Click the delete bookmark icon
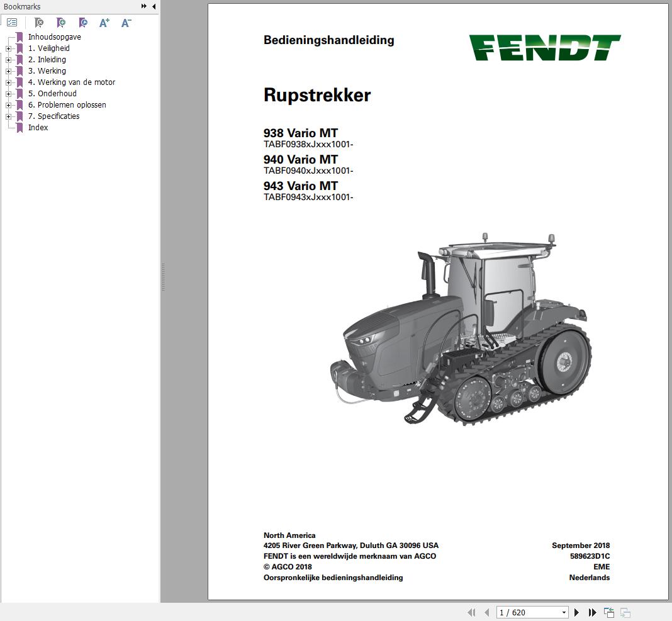This screenshot has height=621, width=672. click(x=38, y=22)
